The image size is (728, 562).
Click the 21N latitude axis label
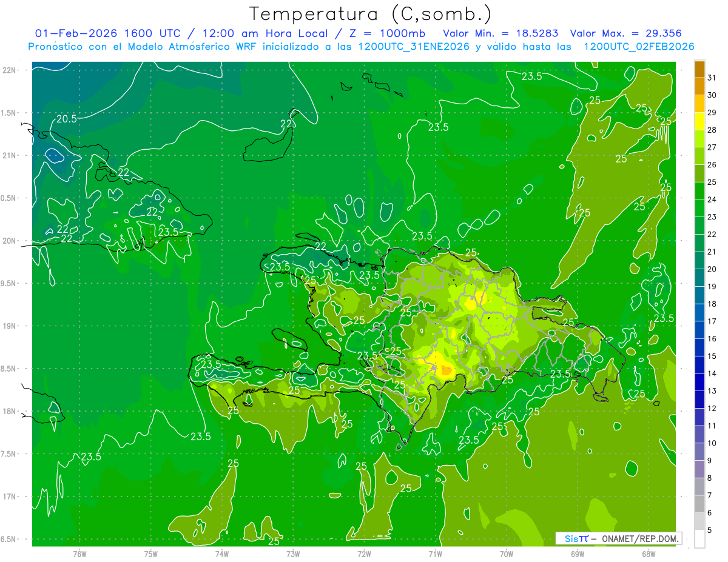[8, 156]
